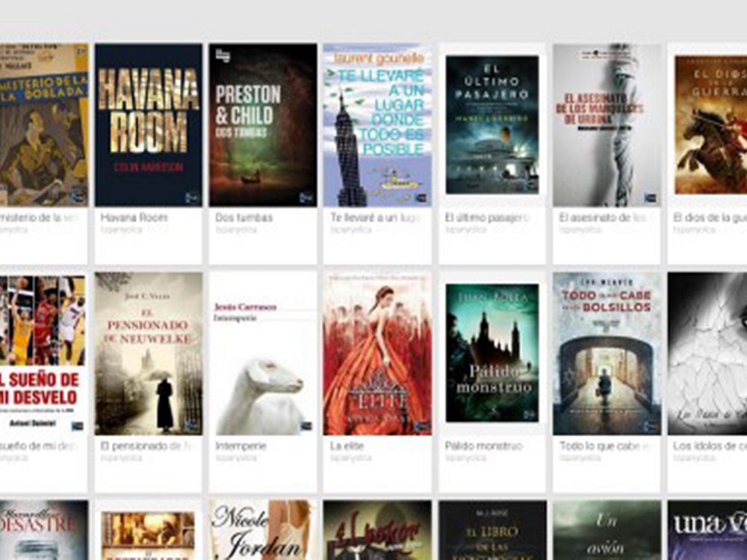This screenshot has height=560, width=747.
Task: Click the 'Te llevaré a un lugar' title
Action: [376, 217]
